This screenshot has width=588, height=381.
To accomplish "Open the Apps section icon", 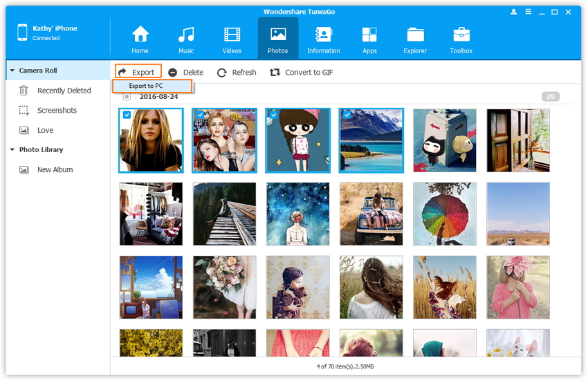I will click(369, 35).
